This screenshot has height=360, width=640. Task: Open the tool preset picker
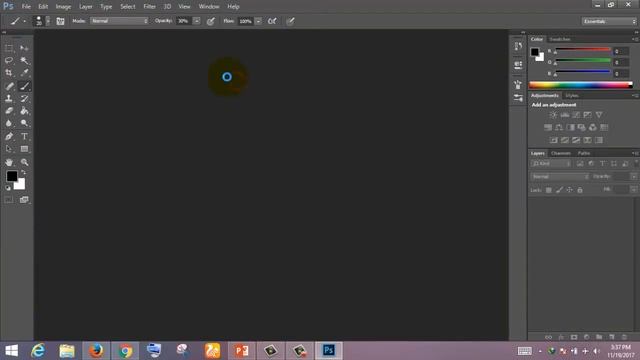(x=18, y=21)
